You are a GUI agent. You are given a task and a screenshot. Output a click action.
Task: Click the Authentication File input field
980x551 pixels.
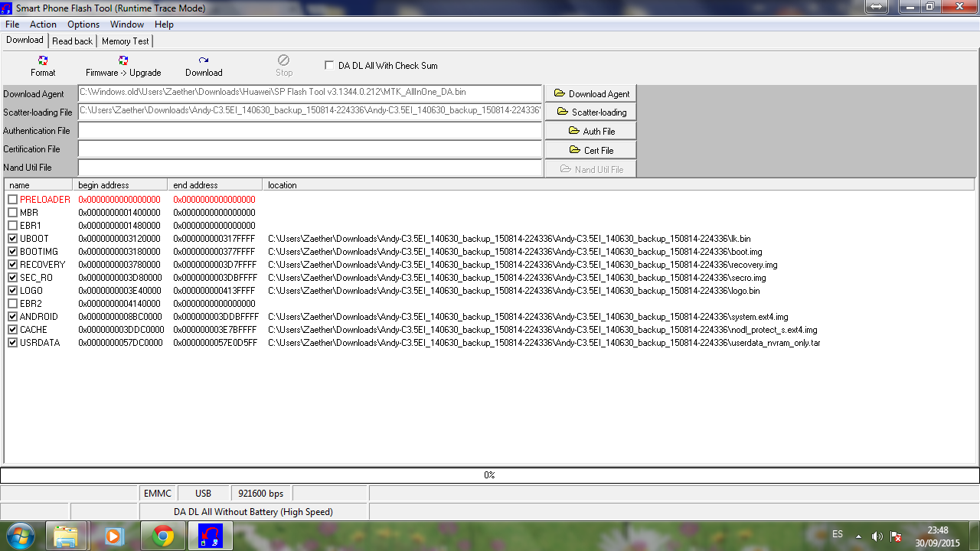(x=310, y=131)
